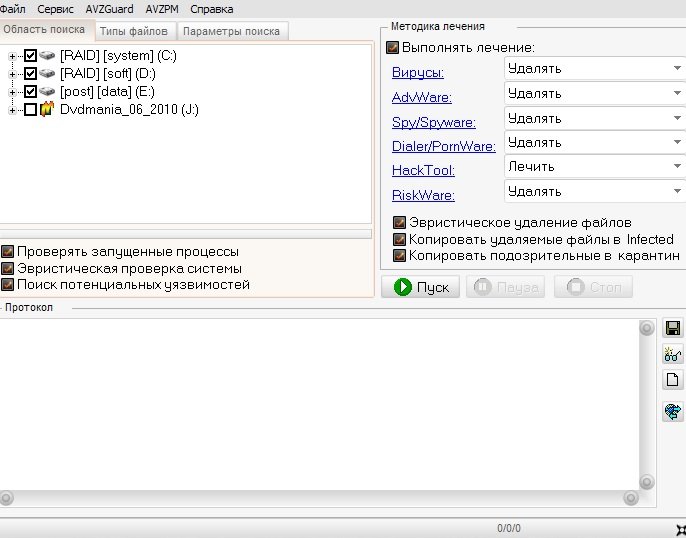Follow the Dialer/PornWare link

click(x=444, y=146)
